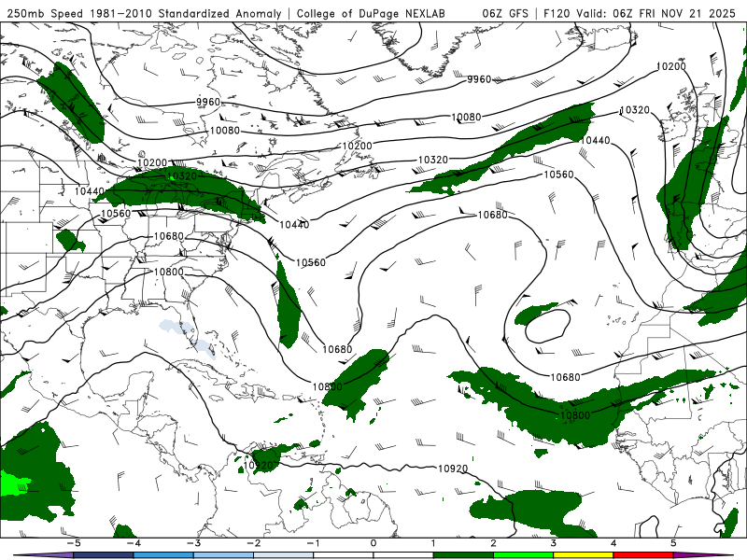Click the bright lime anomaly patch in the Pacific
Viewport: 747px width, 560px height.
coord(13,483)
